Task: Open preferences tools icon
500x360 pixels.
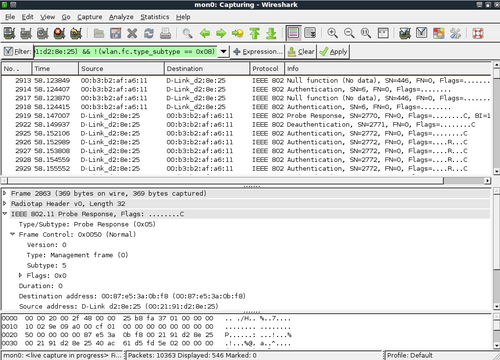Action: click(x=455, y=33)
